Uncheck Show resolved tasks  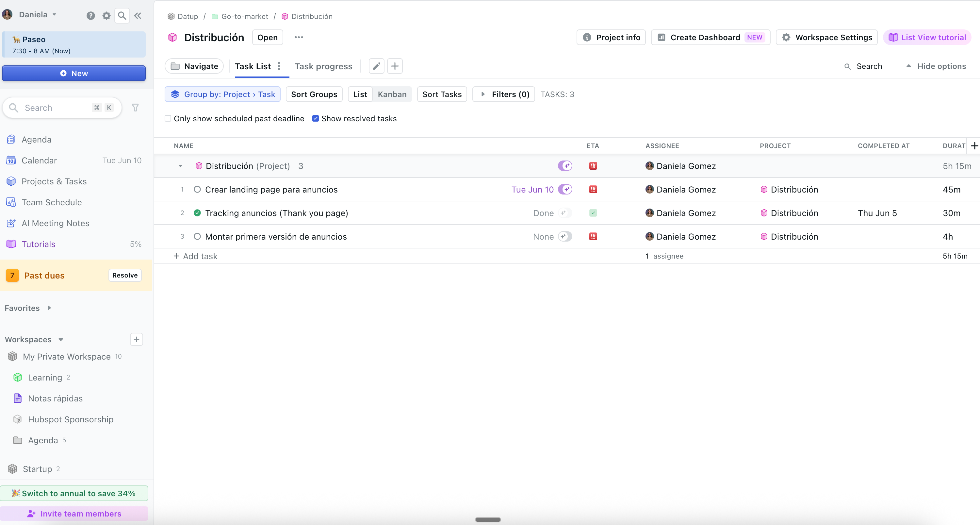315,118
